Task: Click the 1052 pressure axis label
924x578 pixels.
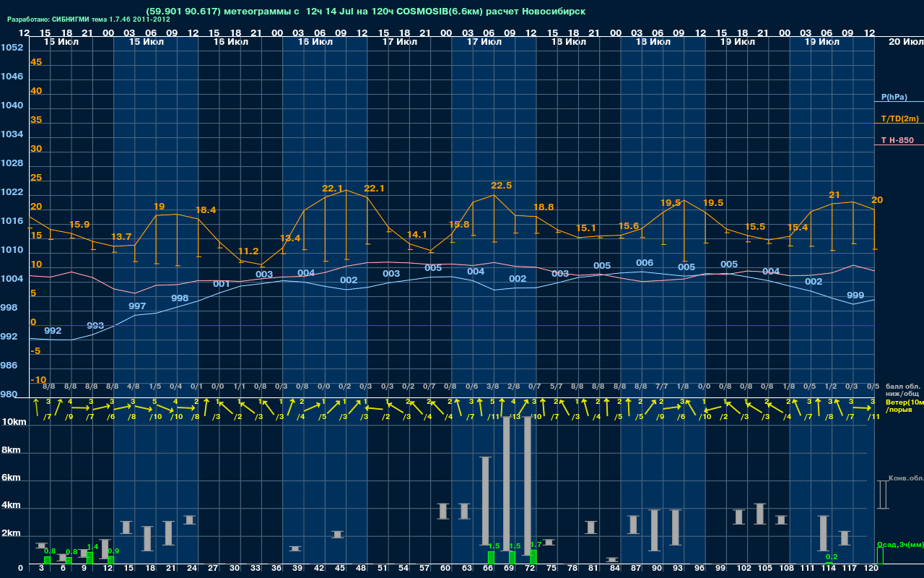Action: (x=12, y=48)
